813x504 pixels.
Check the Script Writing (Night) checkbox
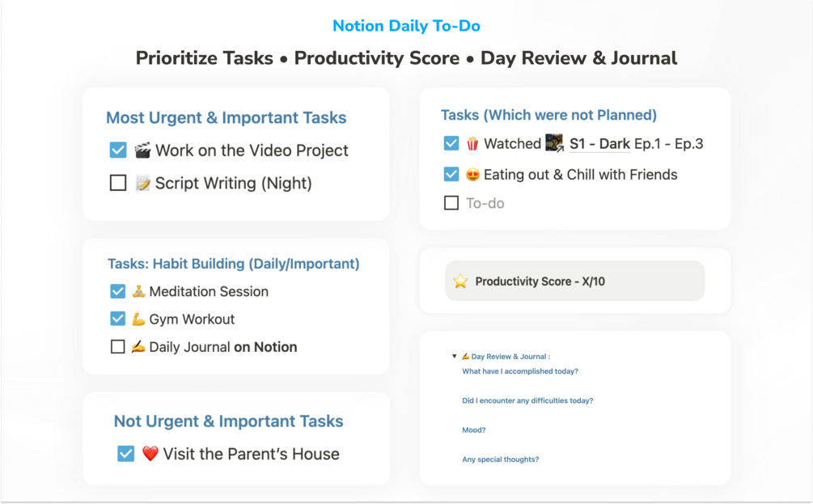tap(118, 184)
